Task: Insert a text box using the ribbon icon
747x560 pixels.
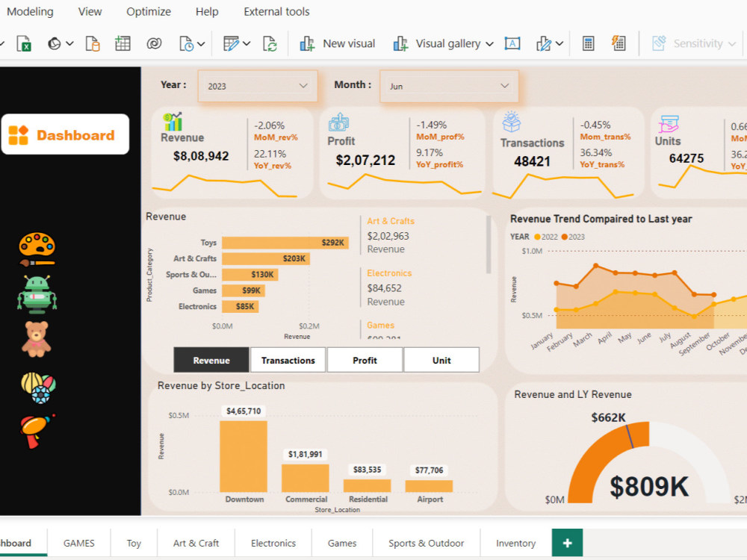Action: click(x=512, y=43)
